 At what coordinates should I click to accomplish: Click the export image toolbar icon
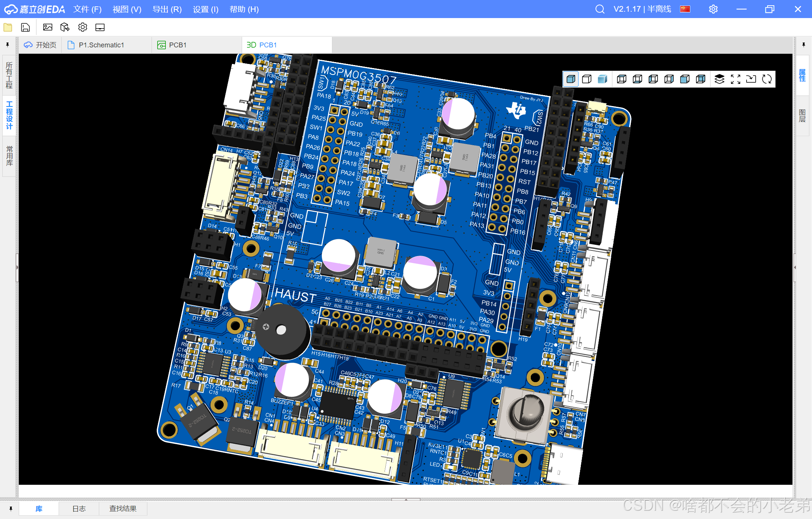pyautogui.click(x=48, y=27)
